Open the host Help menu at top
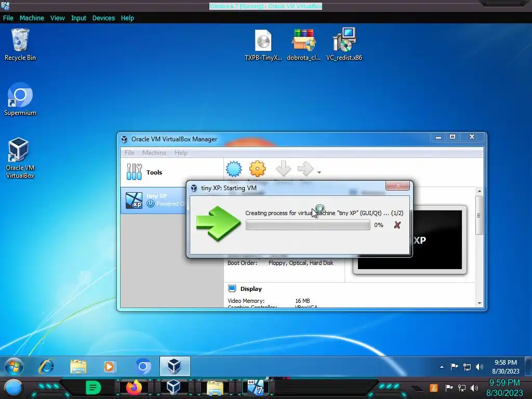This screenshot has height=399, width=532. click(127, 18)
